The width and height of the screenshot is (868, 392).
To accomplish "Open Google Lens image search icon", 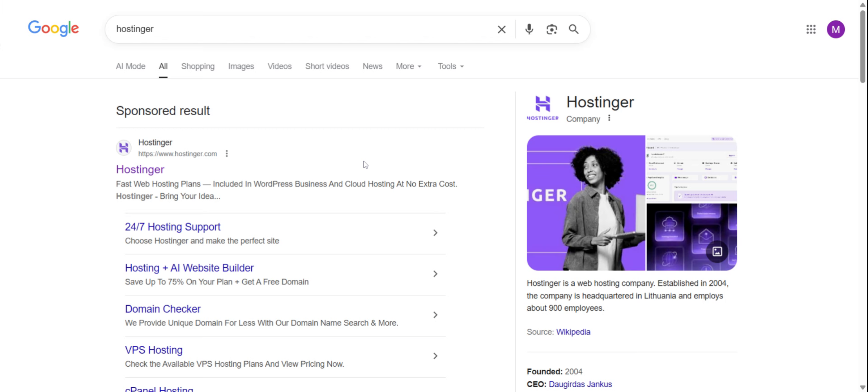I will click(x=552, y=29).
